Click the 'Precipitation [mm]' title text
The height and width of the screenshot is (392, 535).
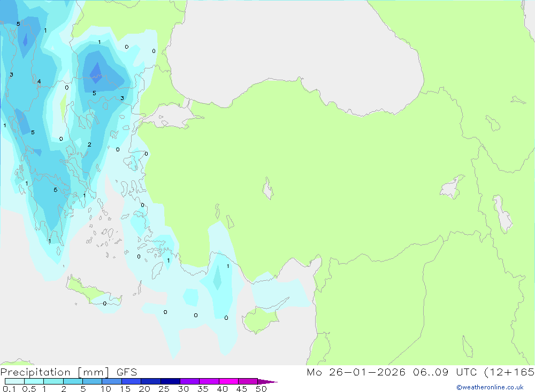tap(55, 372)
